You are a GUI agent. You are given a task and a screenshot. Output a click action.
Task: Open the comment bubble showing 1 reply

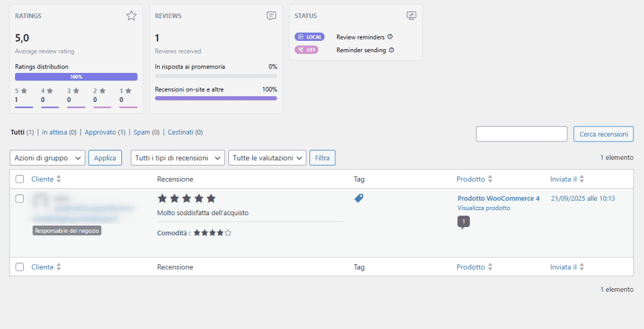(464, 222)
